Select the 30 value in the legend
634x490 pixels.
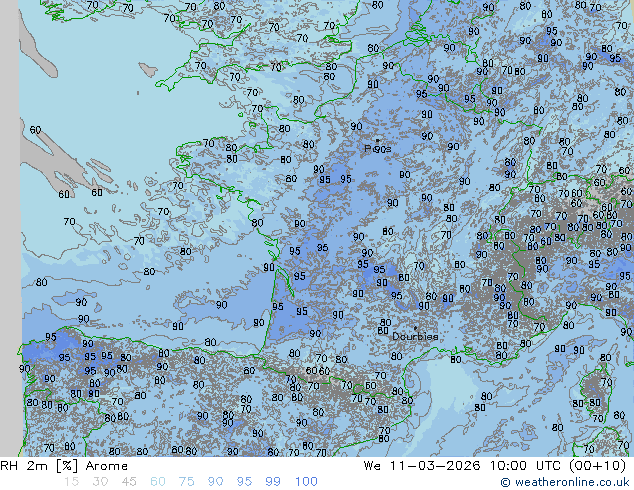point(100,482)
